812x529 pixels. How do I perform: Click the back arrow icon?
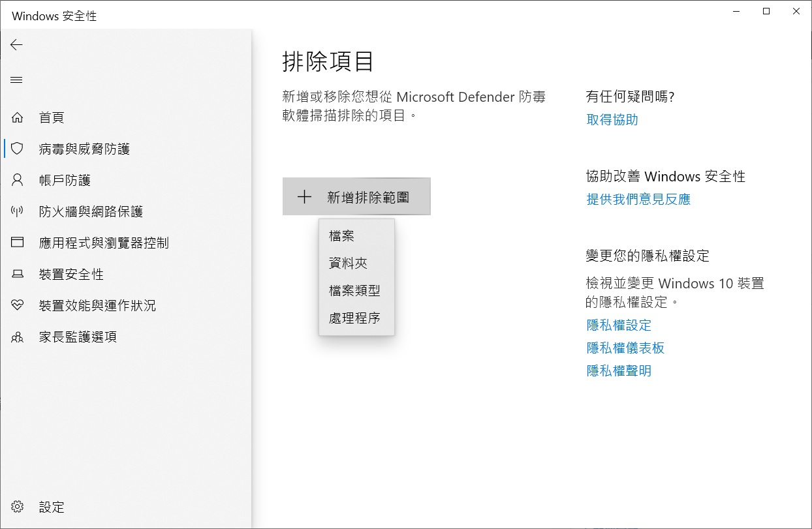click(16, 44)
